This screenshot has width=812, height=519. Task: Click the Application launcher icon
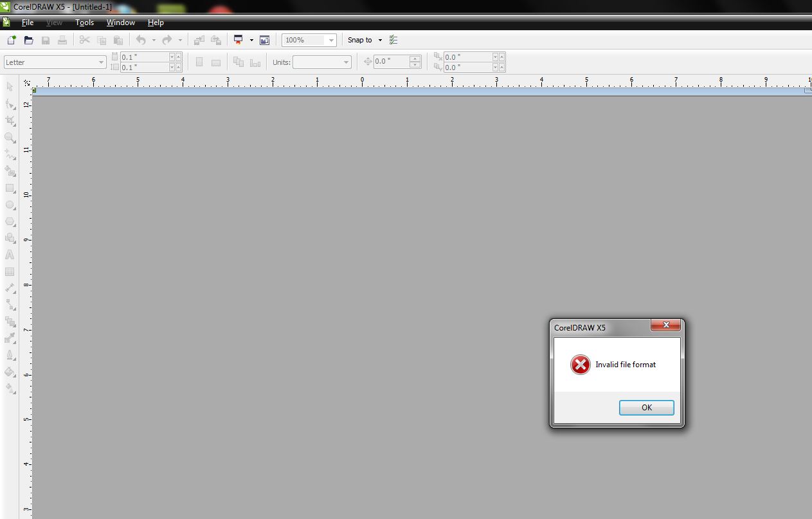[x=239, y=40]
